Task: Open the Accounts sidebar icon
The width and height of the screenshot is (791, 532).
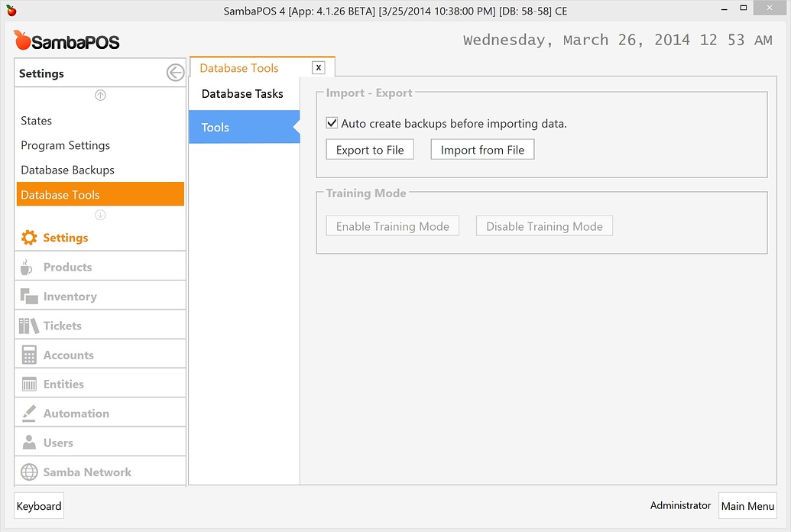Action: pos(28,353)
